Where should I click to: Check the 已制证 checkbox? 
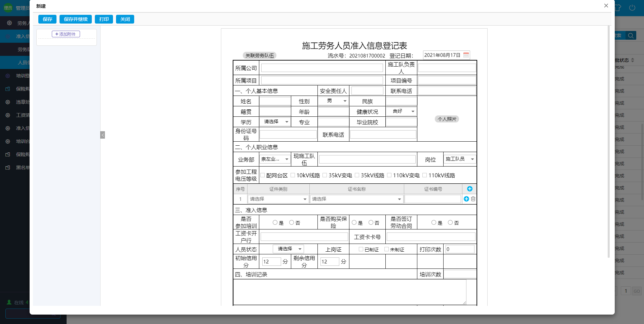[360, 249]
